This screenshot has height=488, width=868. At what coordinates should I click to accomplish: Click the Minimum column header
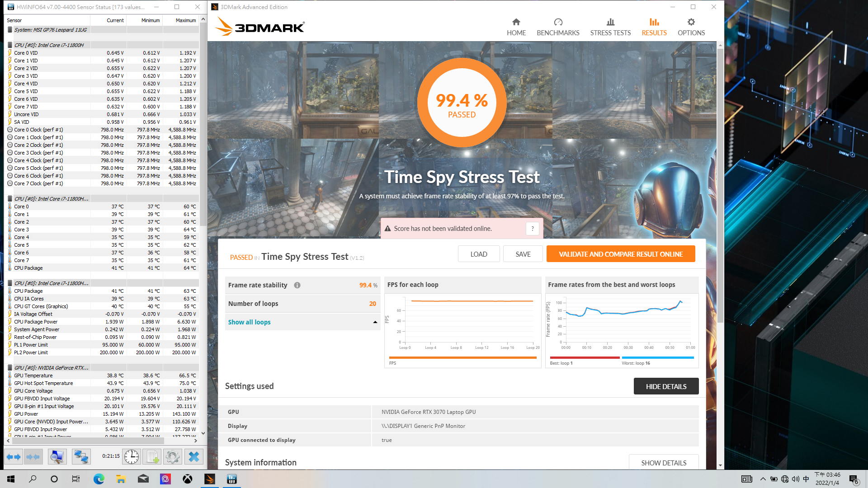click(145, 20)
